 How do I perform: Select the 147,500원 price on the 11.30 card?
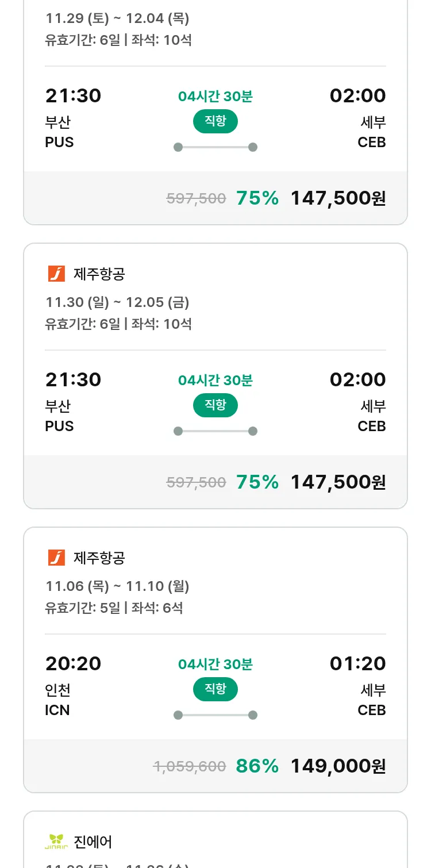[x=338, y=482]
